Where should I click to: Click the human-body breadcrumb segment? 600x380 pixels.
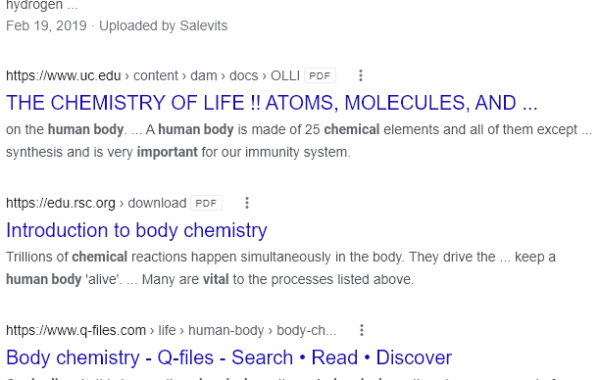coord(226,330)
